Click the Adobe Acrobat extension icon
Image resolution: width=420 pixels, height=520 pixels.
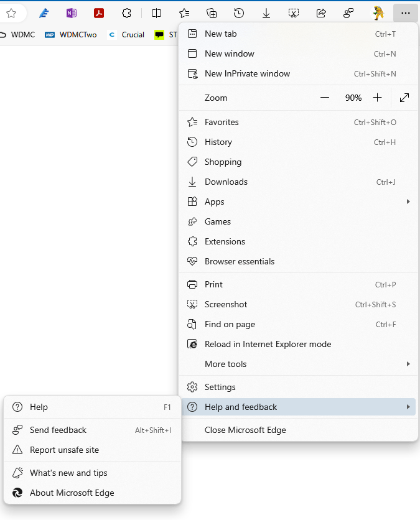[x=99, y=13]
